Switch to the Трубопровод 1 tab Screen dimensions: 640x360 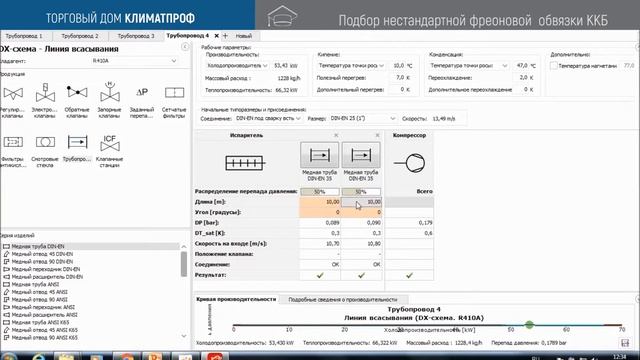pyautogui.click(x=24, y=36)
